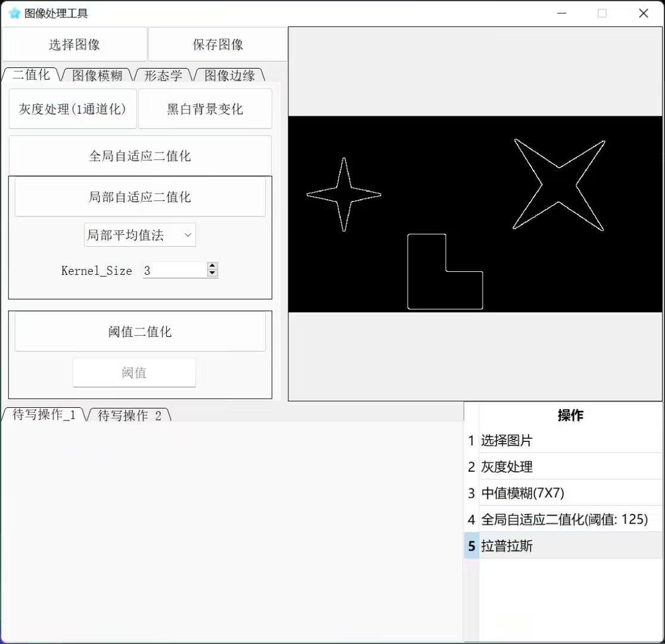Select the 待写操作 2 tab

point(129,415)
